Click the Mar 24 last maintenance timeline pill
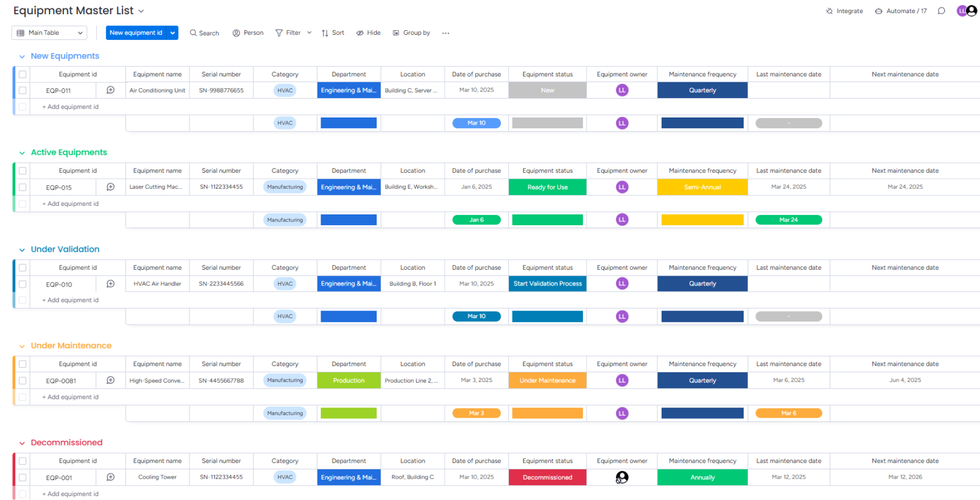The height and width of the screenshot is (500, 980). (789, 220)
